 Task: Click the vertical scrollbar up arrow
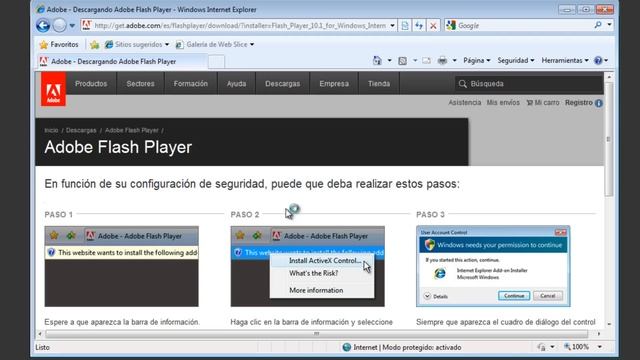point(609,77)
